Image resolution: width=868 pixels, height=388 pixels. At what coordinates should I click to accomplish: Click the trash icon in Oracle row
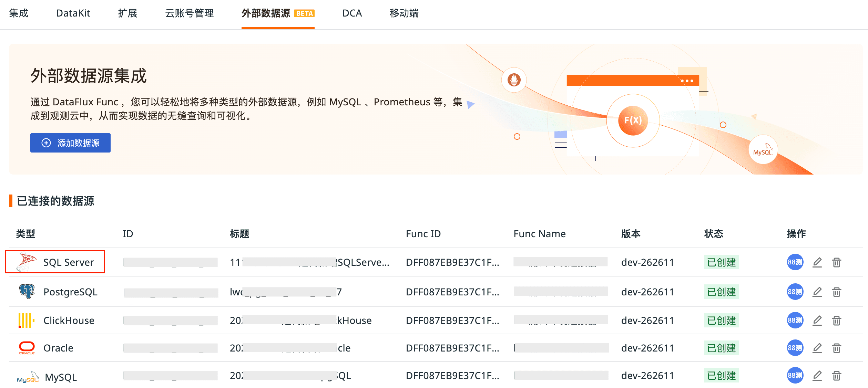(x=836, y=348)
